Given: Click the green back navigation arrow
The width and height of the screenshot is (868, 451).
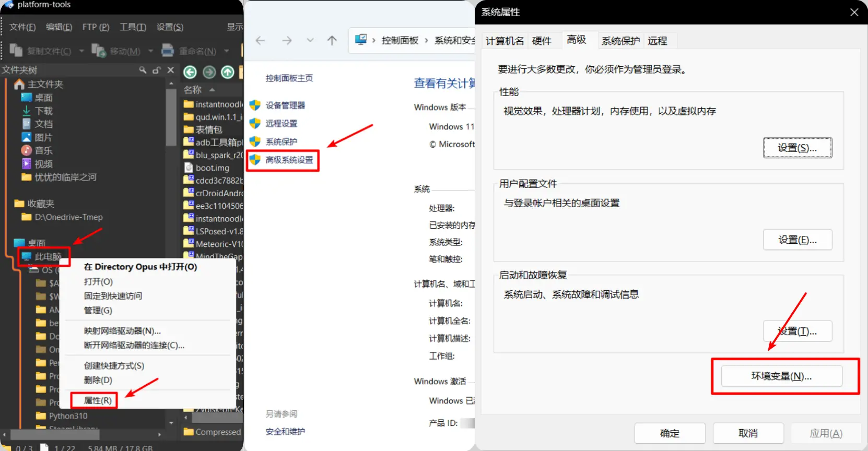Looking at the screenshot, I should coord(190,72).
